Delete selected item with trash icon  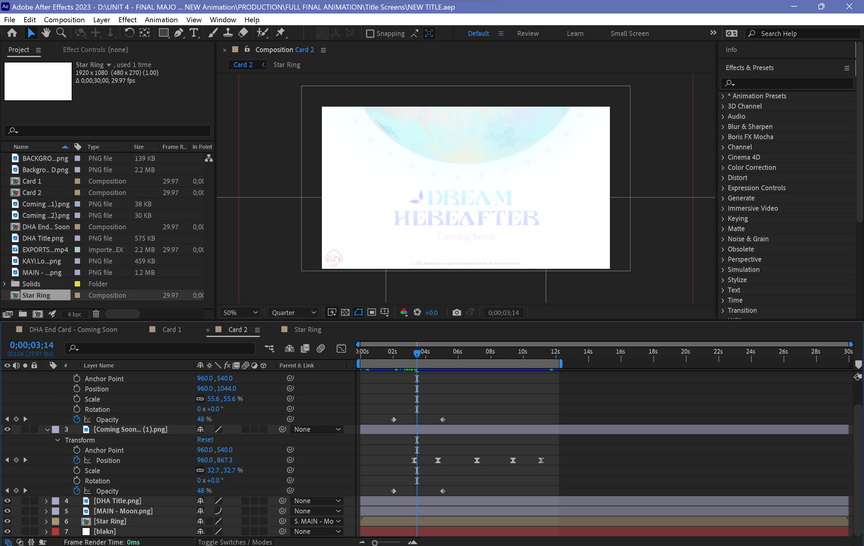[96, 314]
